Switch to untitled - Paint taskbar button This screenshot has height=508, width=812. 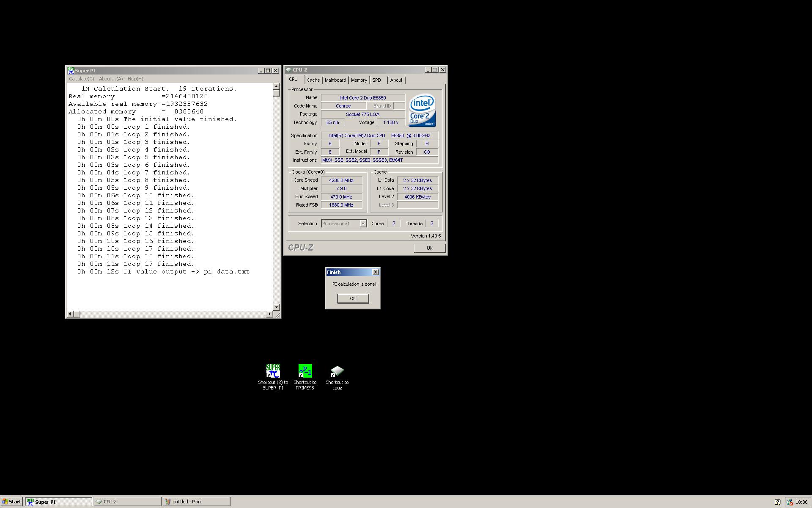coord(197,502)
